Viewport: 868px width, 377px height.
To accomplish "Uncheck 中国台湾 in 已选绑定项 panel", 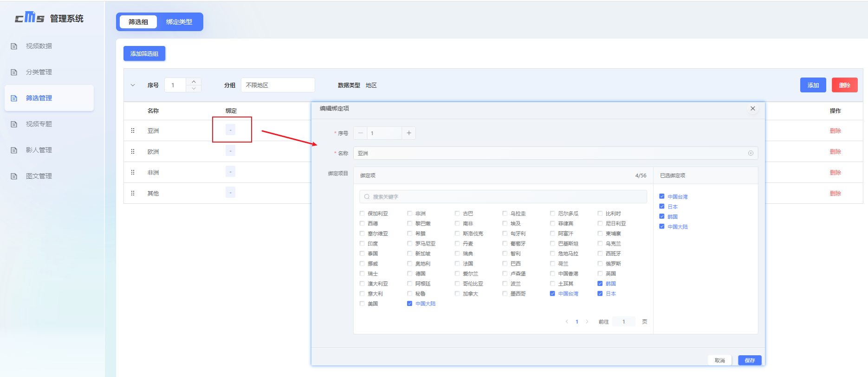I will point(662,196).
